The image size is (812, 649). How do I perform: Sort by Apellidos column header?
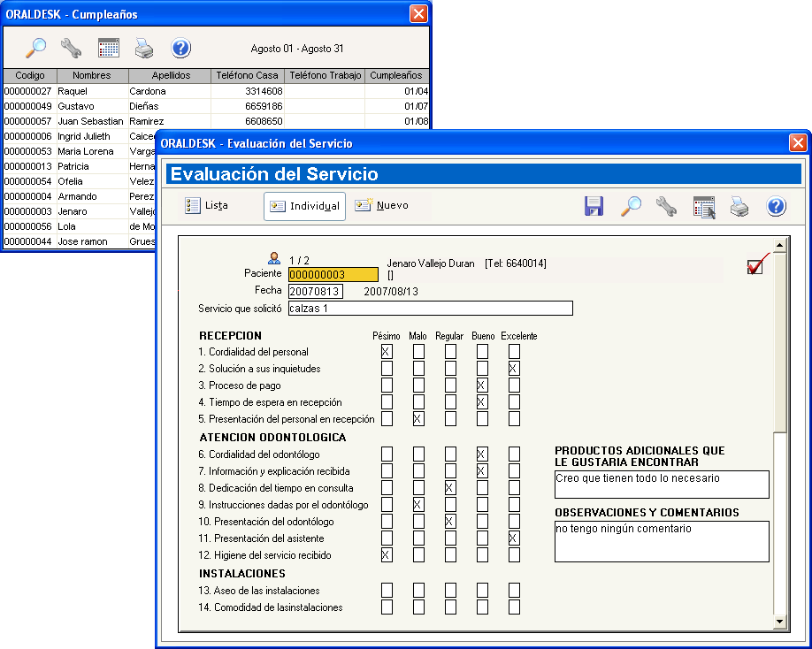pyautogui.click(x=170, y=75)
